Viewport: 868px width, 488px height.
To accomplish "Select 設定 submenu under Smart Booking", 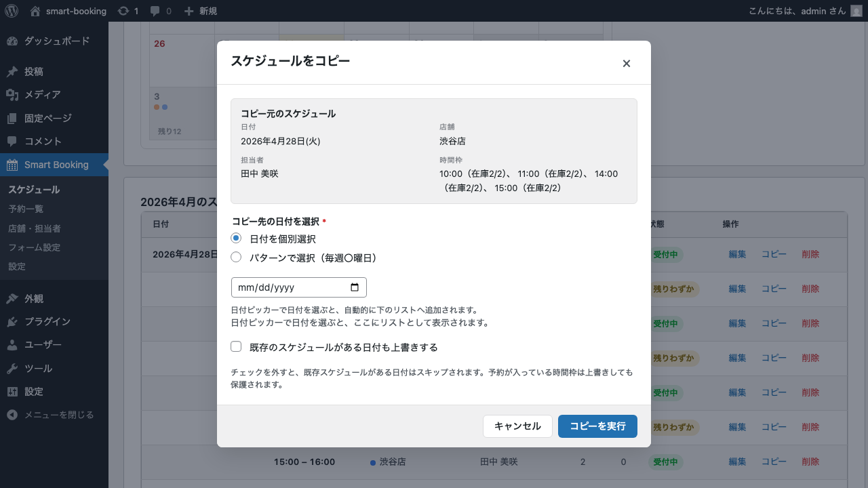I will [x=17, y=266].
